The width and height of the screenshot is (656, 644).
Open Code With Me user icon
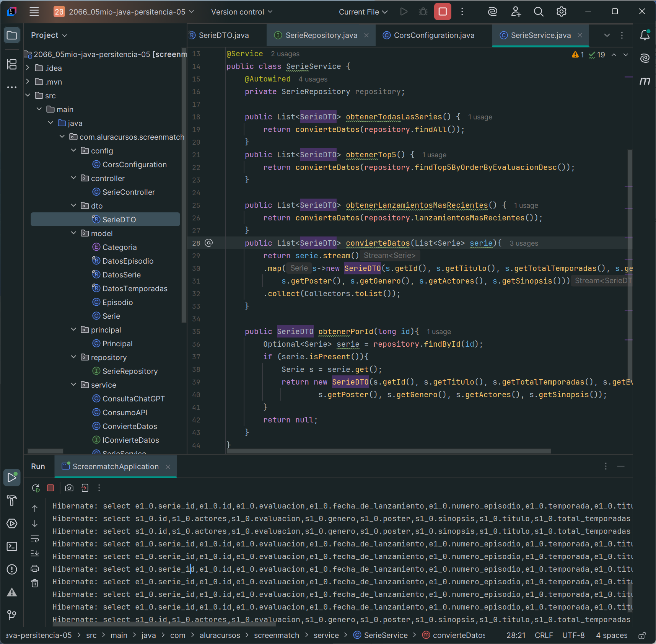click(x=516, y=11)
